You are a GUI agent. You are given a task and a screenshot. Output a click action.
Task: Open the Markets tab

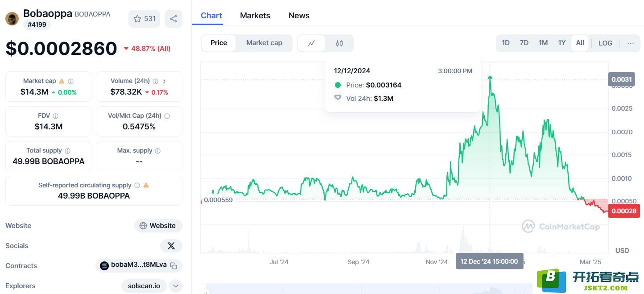[x=255, y=16]
